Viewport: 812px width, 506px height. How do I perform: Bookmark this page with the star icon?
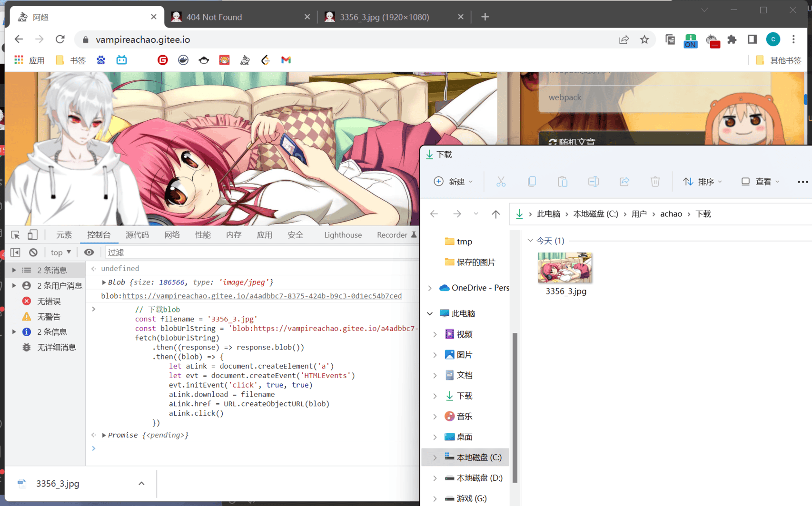point(644,39)
